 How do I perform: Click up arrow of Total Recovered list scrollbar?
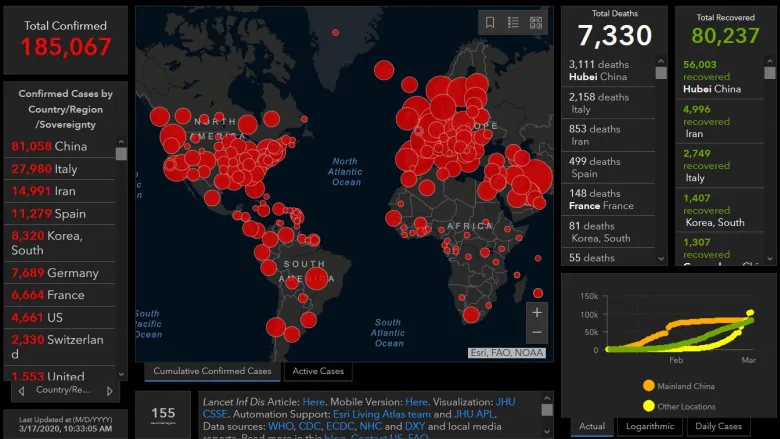click(770, 61)
